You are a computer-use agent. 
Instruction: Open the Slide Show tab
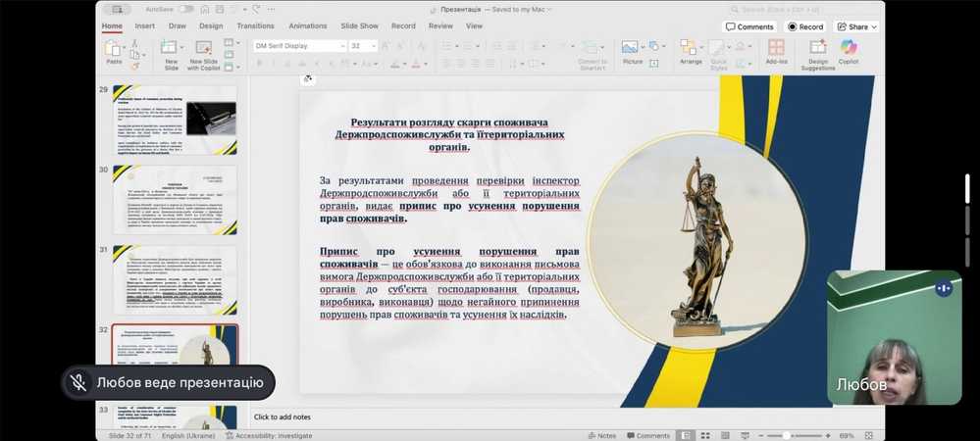(x=360, y=26)
